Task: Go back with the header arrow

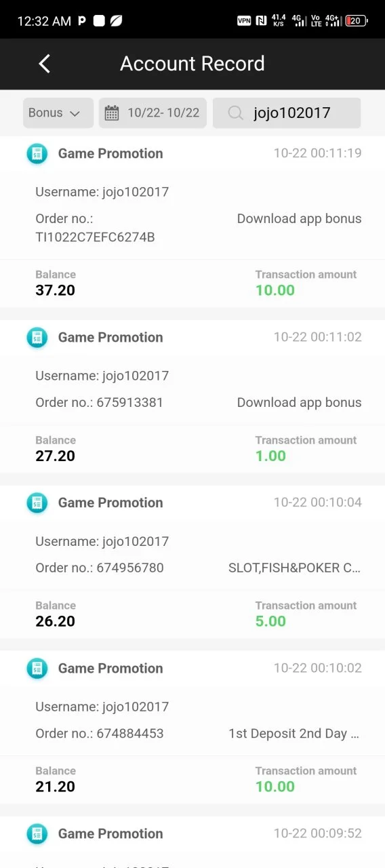Action: [x=45, y=64]
